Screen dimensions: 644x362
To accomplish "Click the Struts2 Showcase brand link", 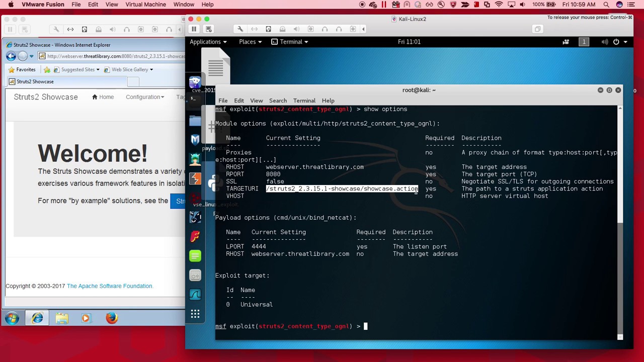I will click(46, 97).
